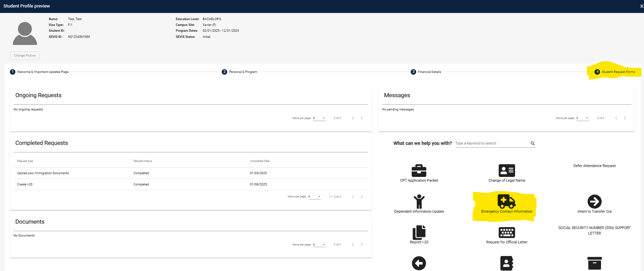644x271 pixels.
Task: Go to next page of Completed Requests
Action: click(x=362, y=197)
